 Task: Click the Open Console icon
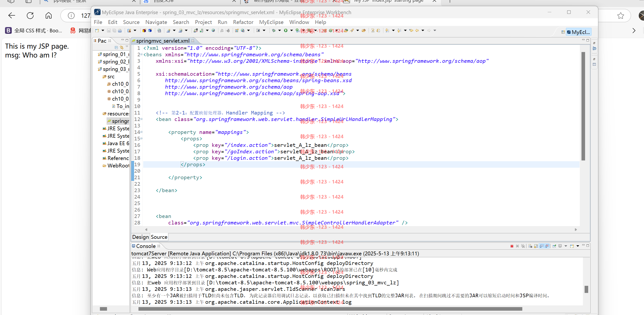(572, 246)
